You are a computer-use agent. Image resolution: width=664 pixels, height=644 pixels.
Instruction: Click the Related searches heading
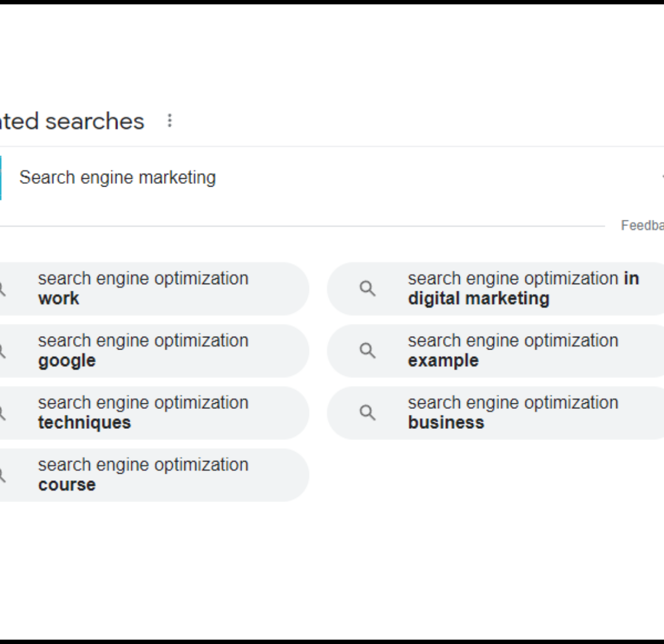(x=72, y=122)
